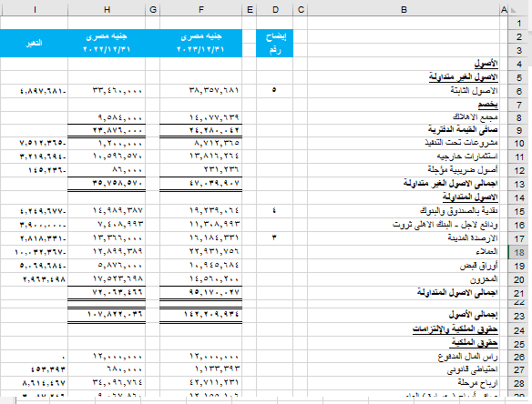Image resolution: width=532 pixels, height=404 pixels.
Task: Click the المخزون label cell
Action: click(x=404, y=279)
